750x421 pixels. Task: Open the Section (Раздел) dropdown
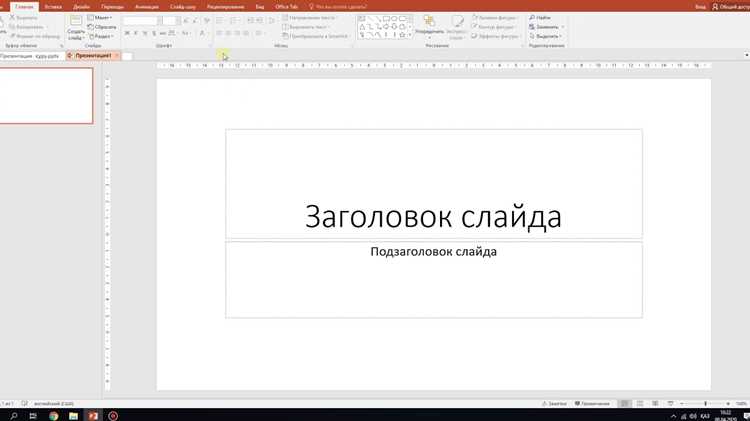101,36
